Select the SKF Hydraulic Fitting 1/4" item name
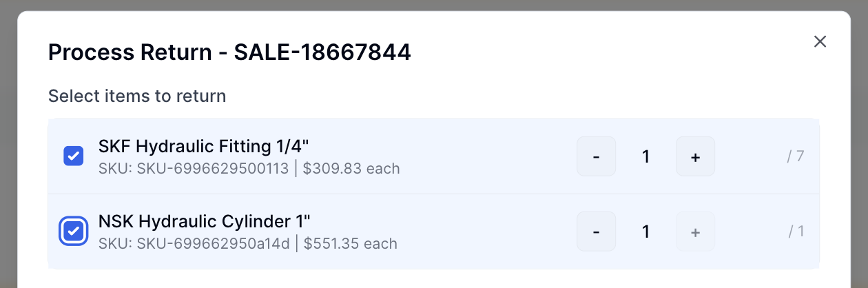The width and height of the screenshot is (868, 288). (x=203, y=146)
